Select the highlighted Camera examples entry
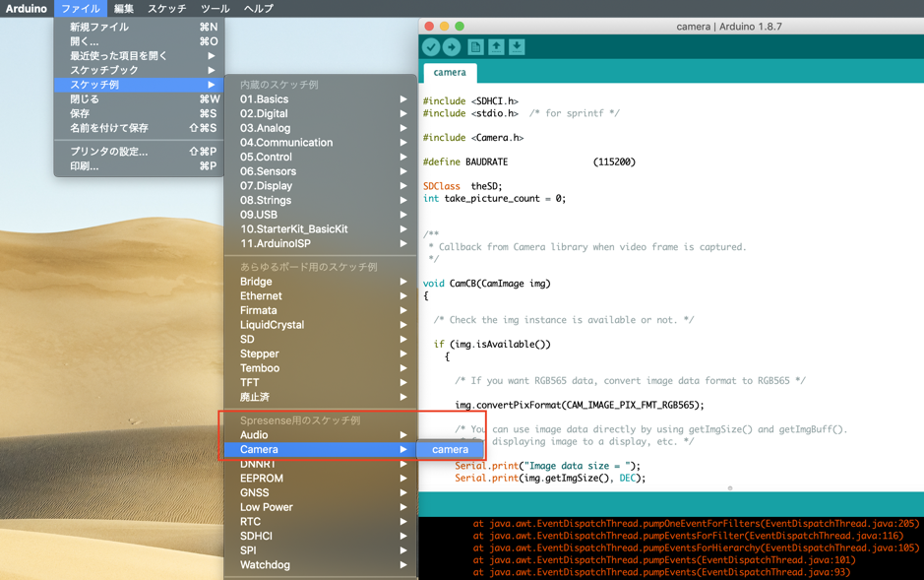The height and width of the screenshot is (580, 924). 321,449
